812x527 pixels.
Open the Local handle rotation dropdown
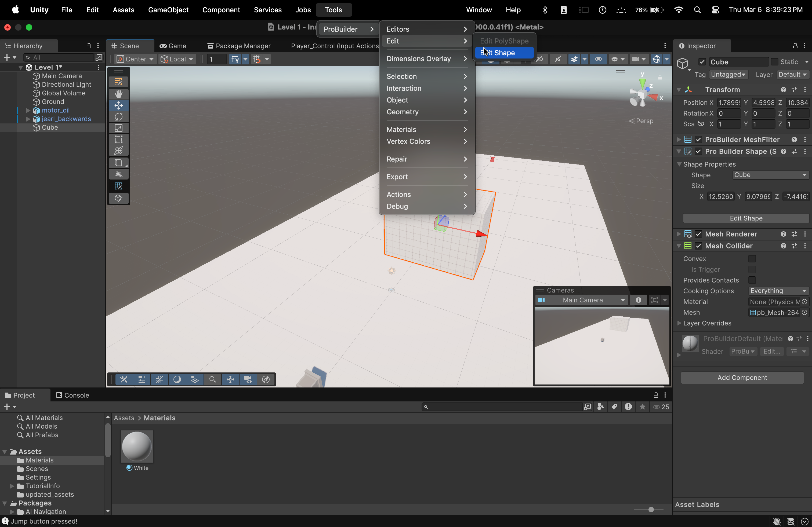click(x=177, y=59)
